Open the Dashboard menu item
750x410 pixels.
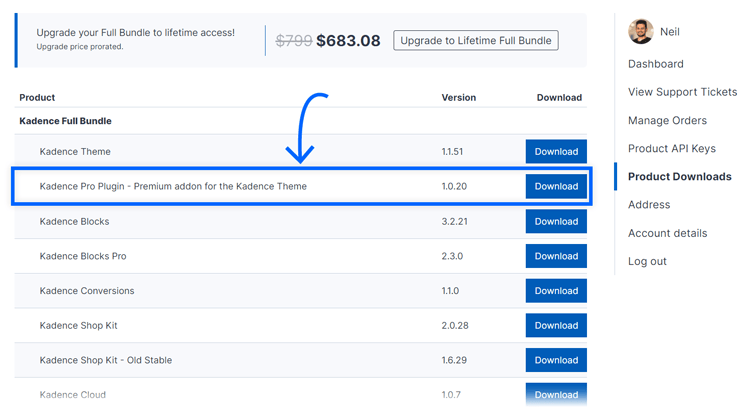point(655,64)
